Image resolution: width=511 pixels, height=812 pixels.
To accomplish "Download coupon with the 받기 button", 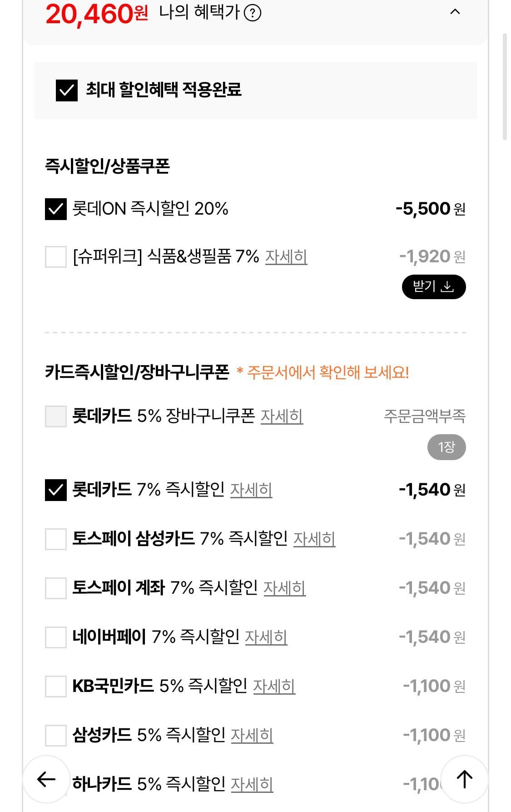I will coord(433,287).
